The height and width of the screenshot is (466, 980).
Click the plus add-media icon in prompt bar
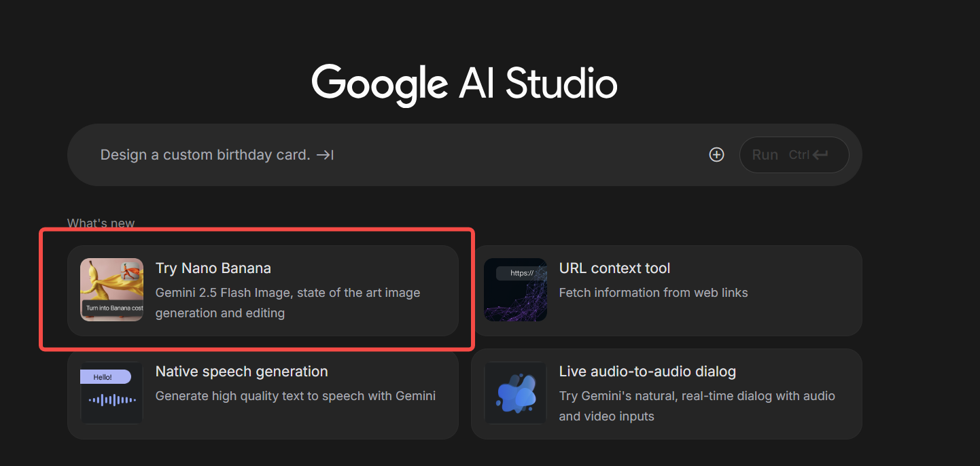(716, 155)
